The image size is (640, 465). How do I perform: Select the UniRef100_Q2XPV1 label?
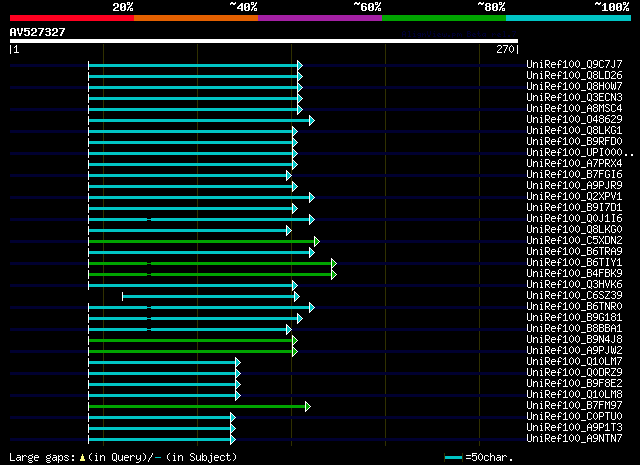574,196
